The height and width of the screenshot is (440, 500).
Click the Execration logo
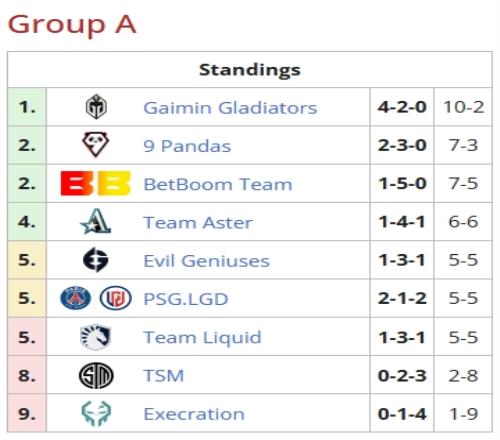[96, 414]
